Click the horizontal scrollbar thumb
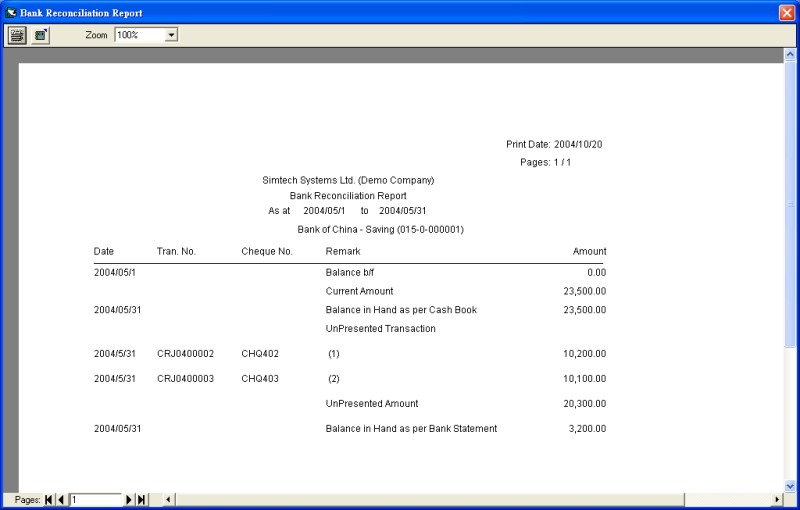 pyautogui.click(x=429, y=500)
